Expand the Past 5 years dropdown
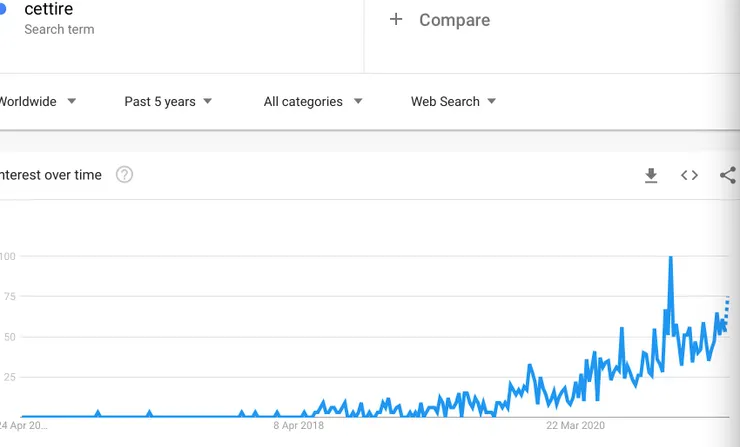 [168, 101]
